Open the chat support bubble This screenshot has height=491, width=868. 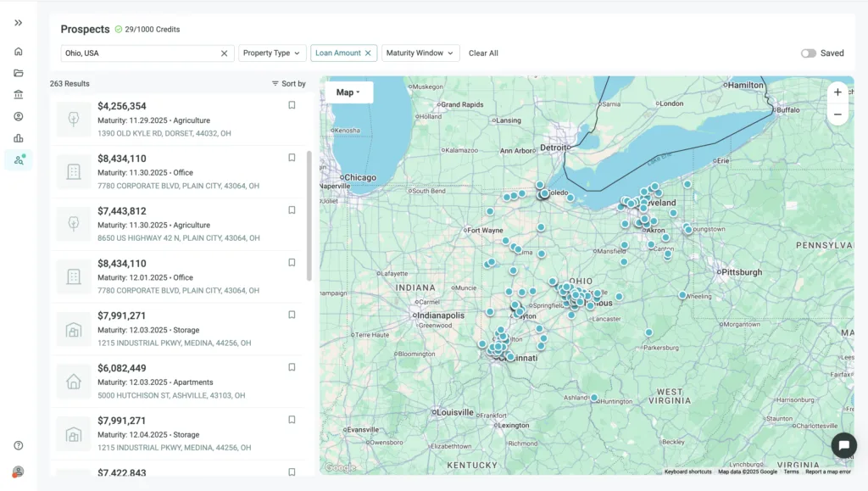click(x=843, y=445)
